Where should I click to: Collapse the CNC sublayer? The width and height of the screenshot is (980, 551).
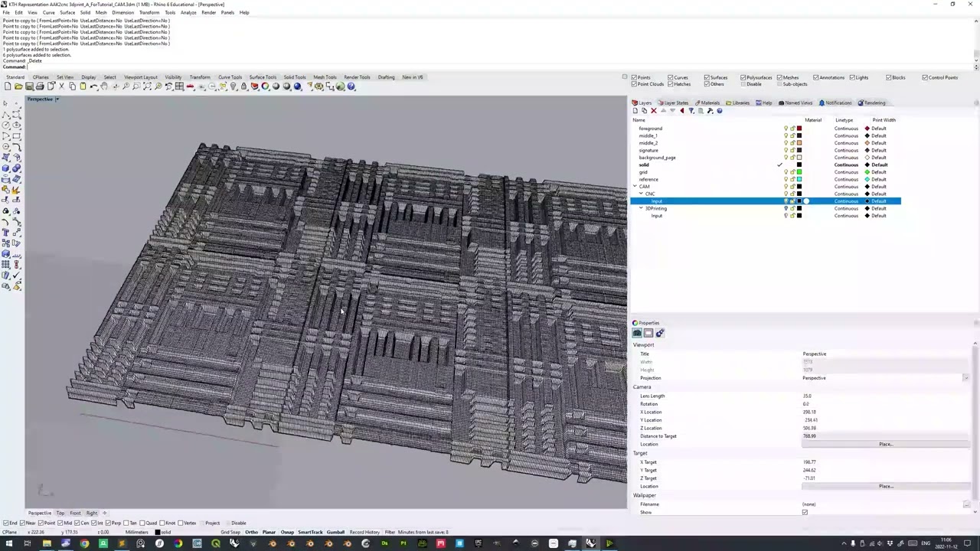pyautogui.click(x=641, y=194)
